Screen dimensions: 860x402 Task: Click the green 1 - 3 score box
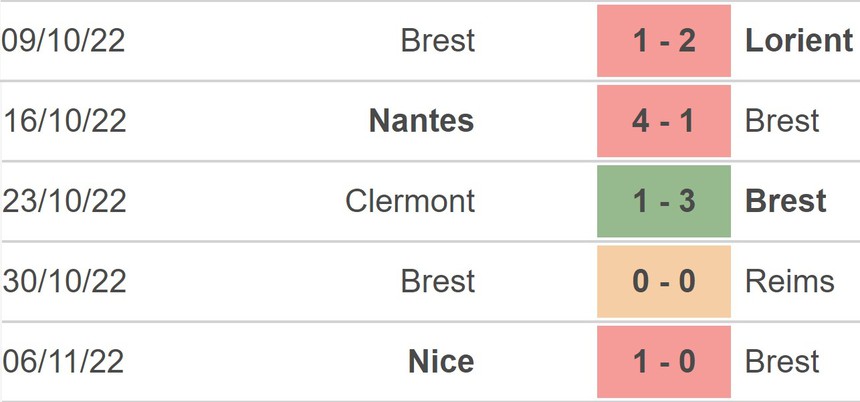click(664, 201)
